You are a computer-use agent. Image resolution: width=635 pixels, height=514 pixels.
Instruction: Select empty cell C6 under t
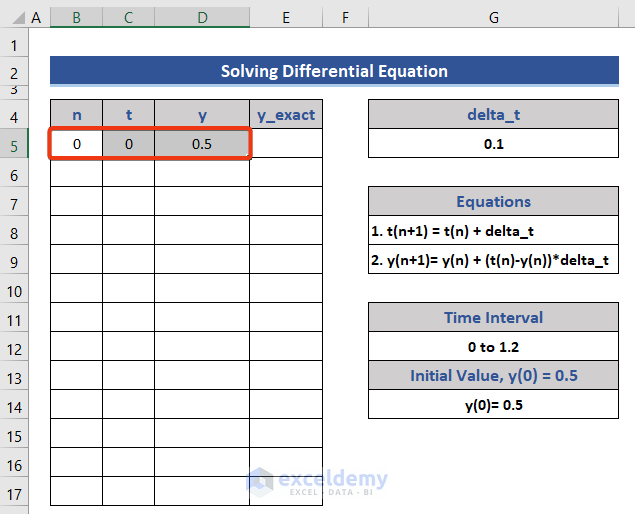point(128,173)
